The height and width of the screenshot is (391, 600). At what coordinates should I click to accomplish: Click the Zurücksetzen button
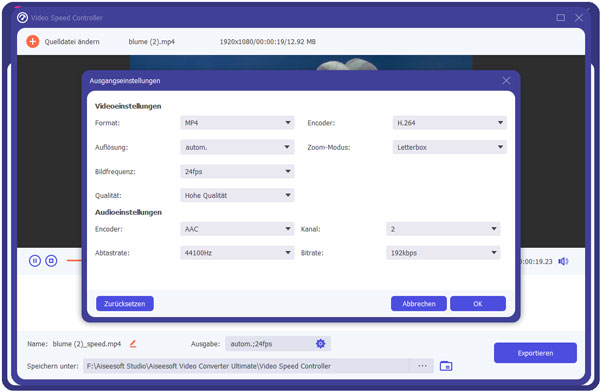click(125, 303)
